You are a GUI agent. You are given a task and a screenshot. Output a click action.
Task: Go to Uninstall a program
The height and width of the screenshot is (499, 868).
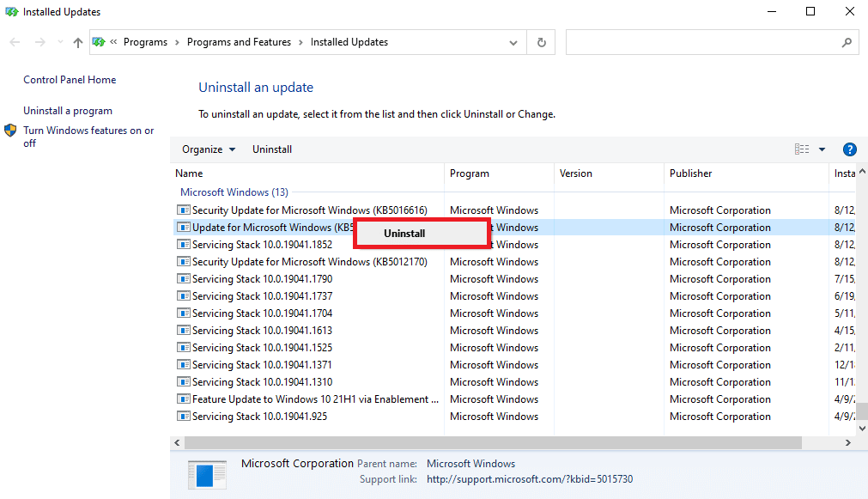click(68, 111)
